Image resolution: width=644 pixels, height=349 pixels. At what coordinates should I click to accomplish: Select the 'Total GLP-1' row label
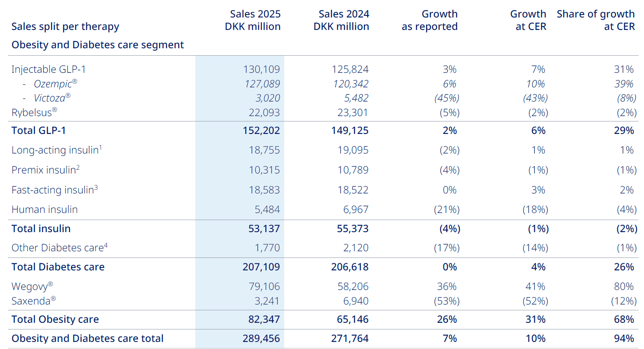coord(39,131)
